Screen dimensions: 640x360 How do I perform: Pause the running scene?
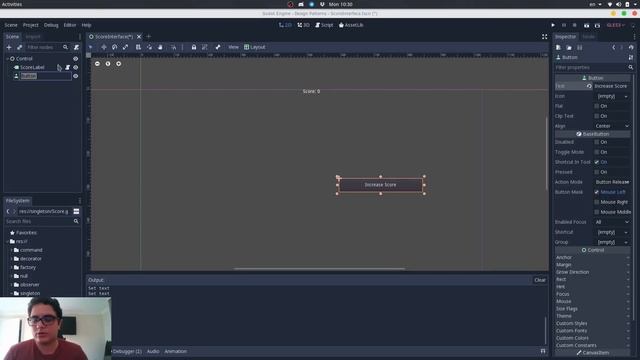564,25
